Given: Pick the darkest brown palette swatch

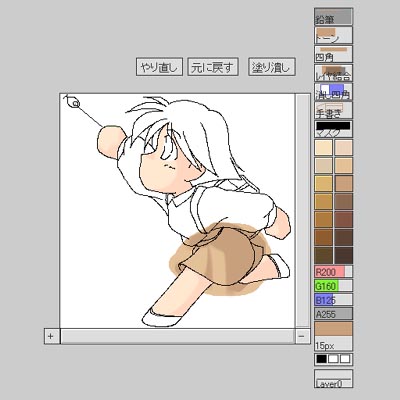Looking at the screenshot, I should tap(343, 255).
